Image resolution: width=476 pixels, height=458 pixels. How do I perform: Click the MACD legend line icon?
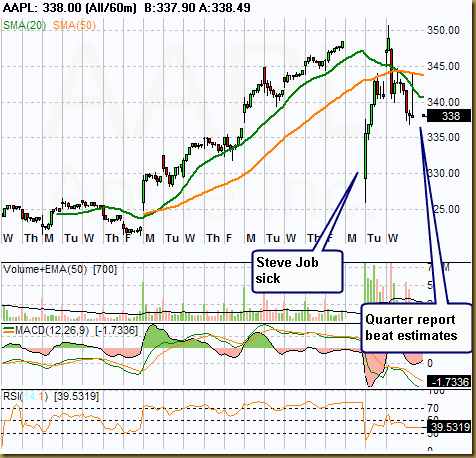8,330
